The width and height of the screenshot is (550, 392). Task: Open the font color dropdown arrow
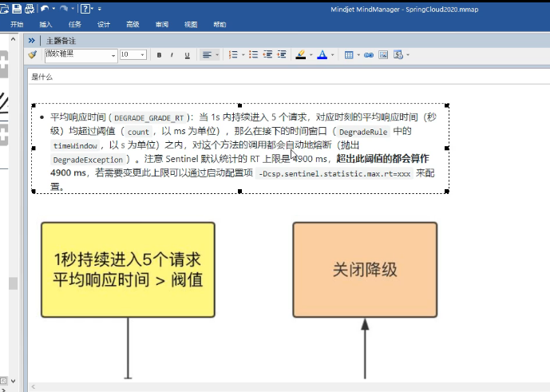pyautogui.click(x=332, y=55)
